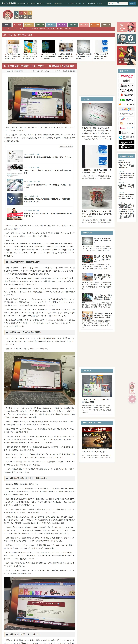Open the amazon music badge
The width and height of the screenshot is (138, 644).
pos(126,142)
